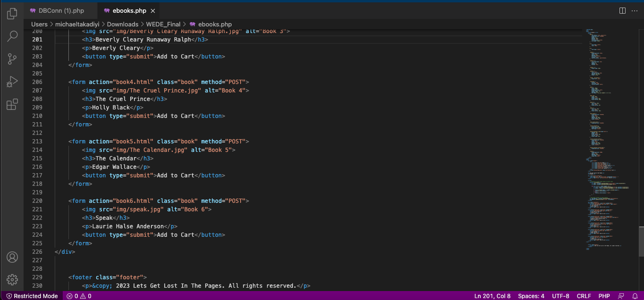Viewport: 644px width, 300px height.
Task: Click the text "Laurie Halse Anderson"
Action: (128, 226)
